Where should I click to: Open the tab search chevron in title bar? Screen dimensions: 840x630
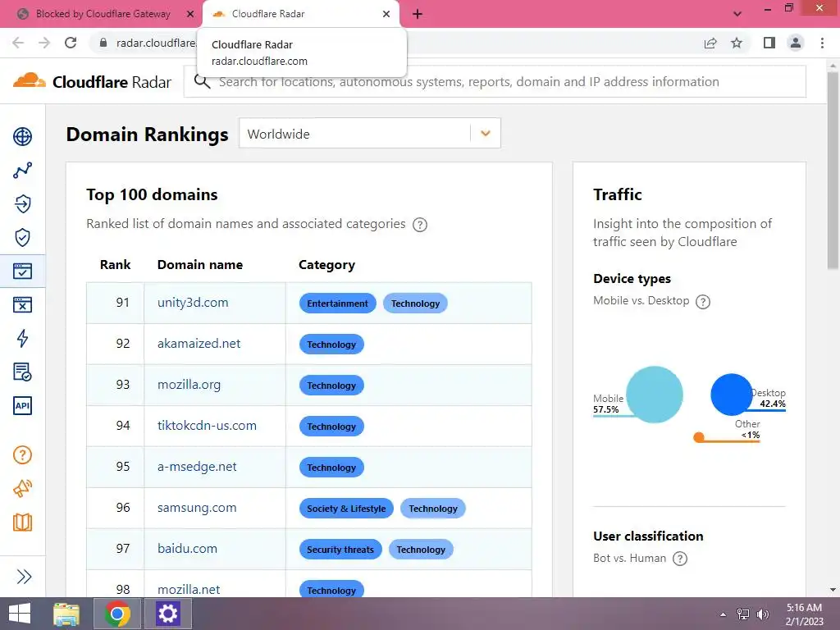(737, 14)
